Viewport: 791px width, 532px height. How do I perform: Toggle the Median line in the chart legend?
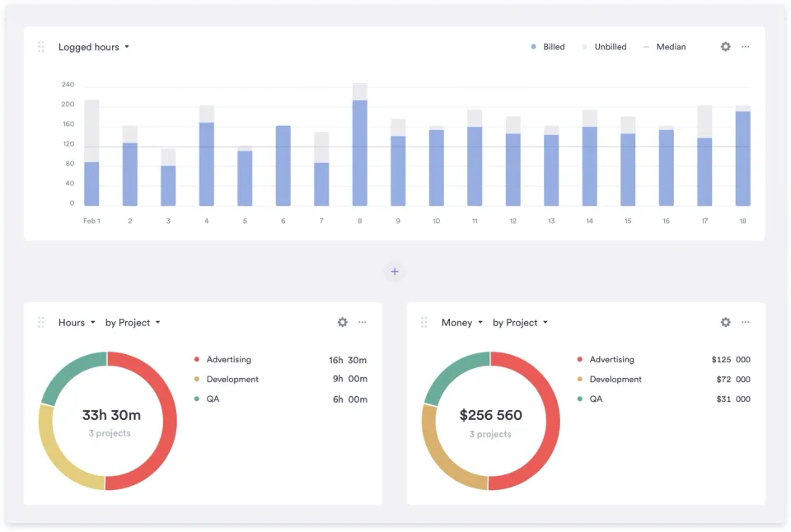tap(666, 47)
